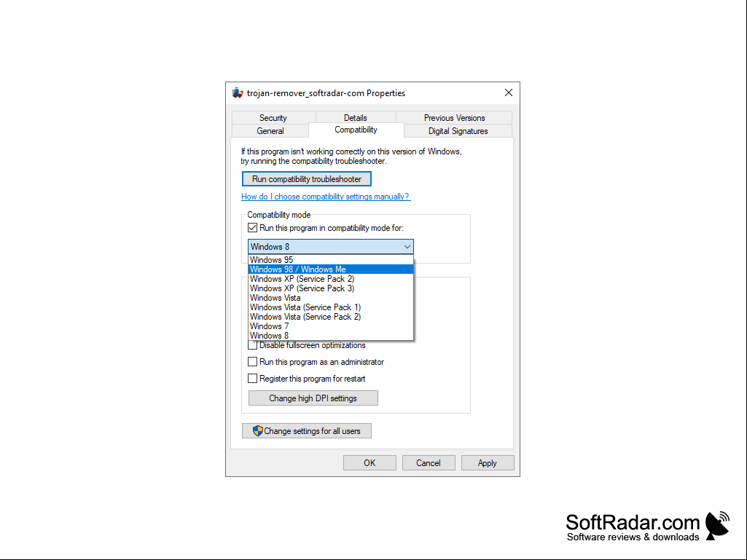Image resolution: width=747 pixels, height=560 pixels.
Task: Choose Windows Vista (Service Pack 2)
Action: (331, 318)
